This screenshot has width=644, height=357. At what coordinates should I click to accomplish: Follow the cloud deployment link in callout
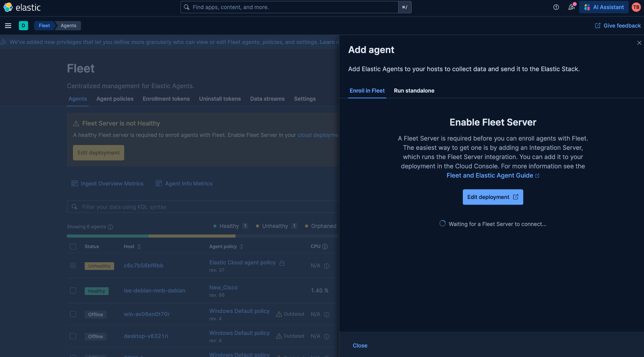pyautogui.click(x=318, y=135)
